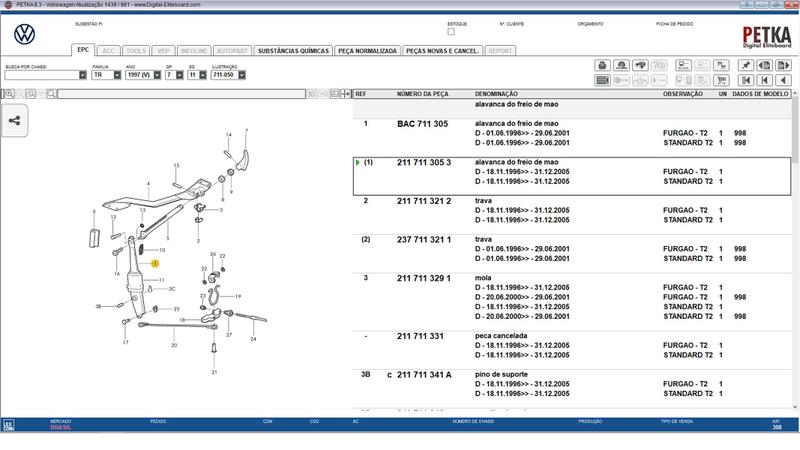This screenshot has height=450, width=800.
Task: Open the SG 11 dropdown
Action: [x=203, y=75]
